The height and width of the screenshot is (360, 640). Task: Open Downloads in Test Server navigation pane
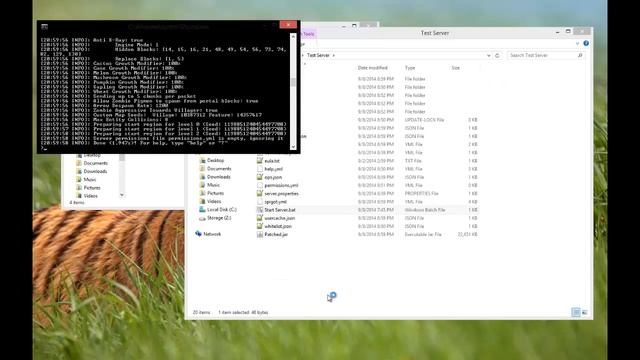coord(218,177)
